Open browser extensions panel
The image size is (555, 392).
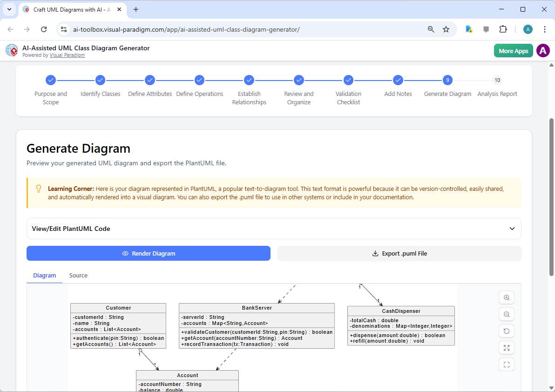(503, 29)
